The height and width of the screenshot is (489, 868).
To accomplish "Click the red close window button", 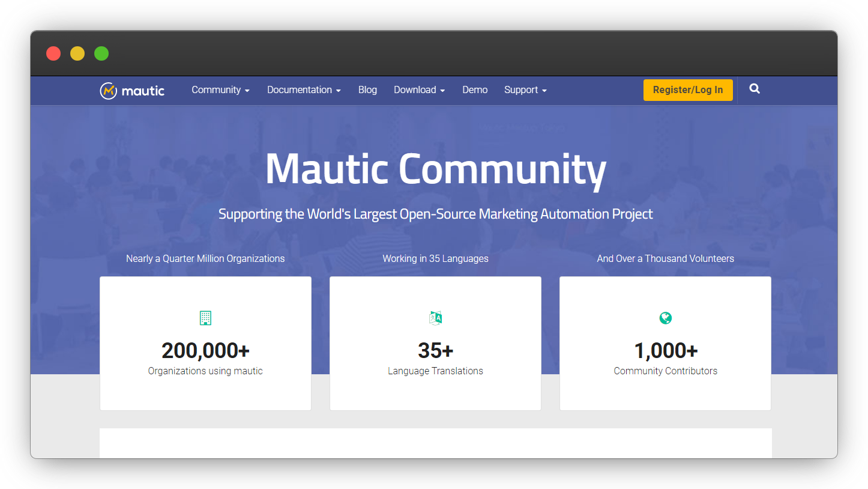I will click(x=53, y=53).
